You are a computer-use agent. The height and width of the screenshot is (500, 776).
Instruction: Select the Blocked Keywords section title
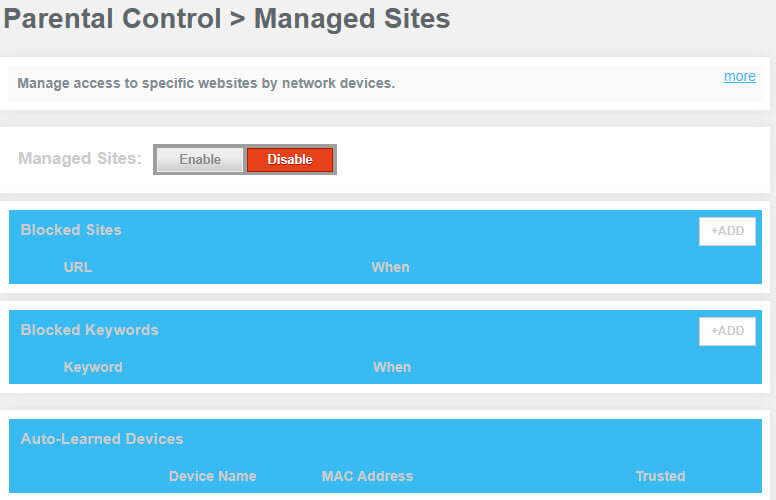click(89, 330)
